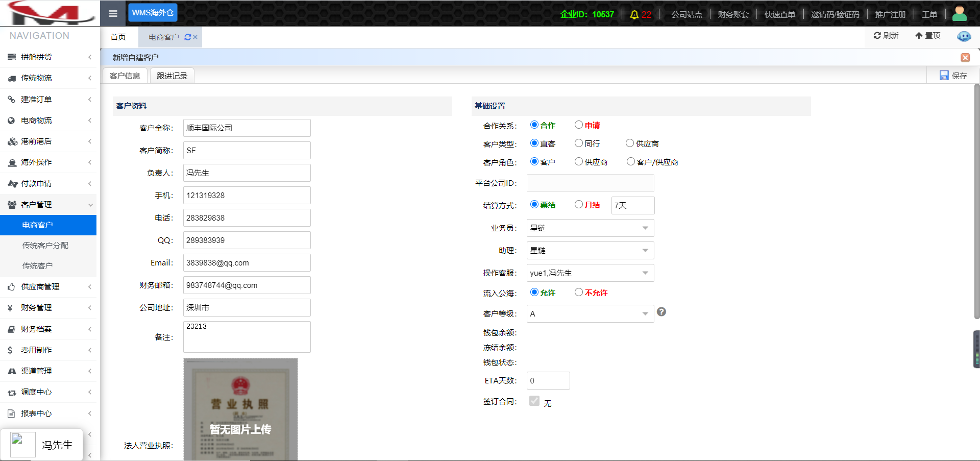980x461 pixels.
Task: Open the 业务员 dropdown
Action: 590,228
